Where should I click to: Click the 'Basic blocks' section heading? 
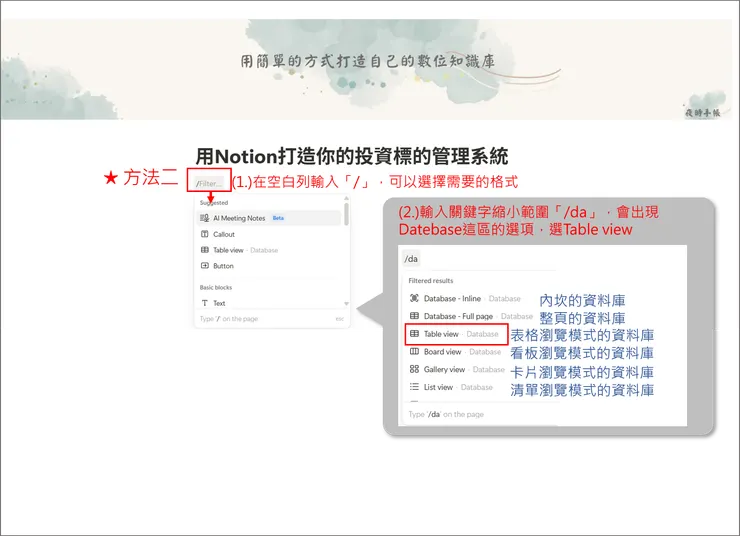coord(216,287)
